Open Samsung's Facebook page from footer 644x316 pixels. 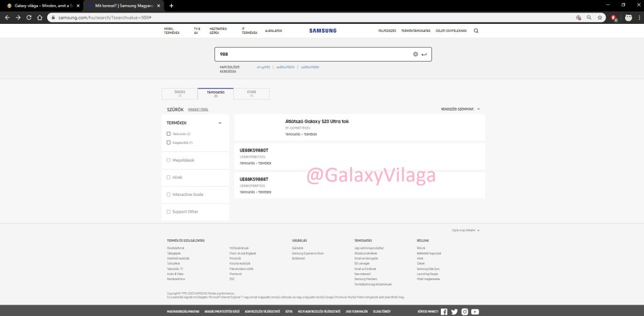(444, 312)
